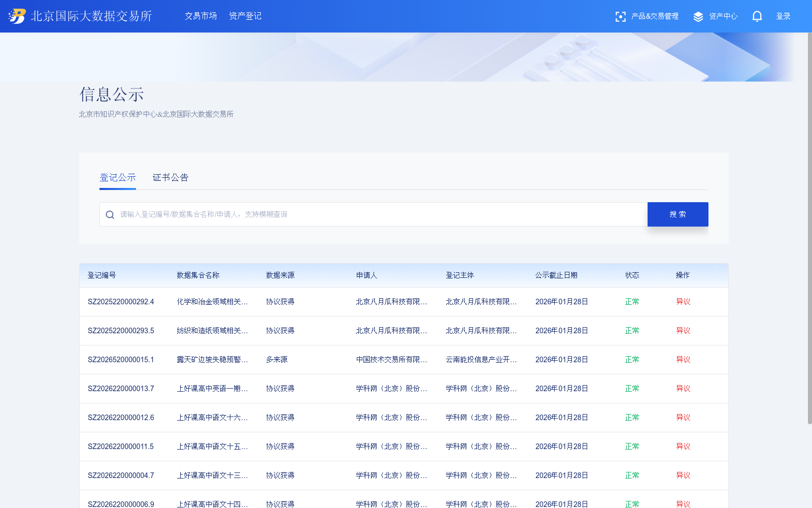Click dataset name 化学和冶金领域相关…
Viewport: 812px width, 508px height.
point(212,302)
